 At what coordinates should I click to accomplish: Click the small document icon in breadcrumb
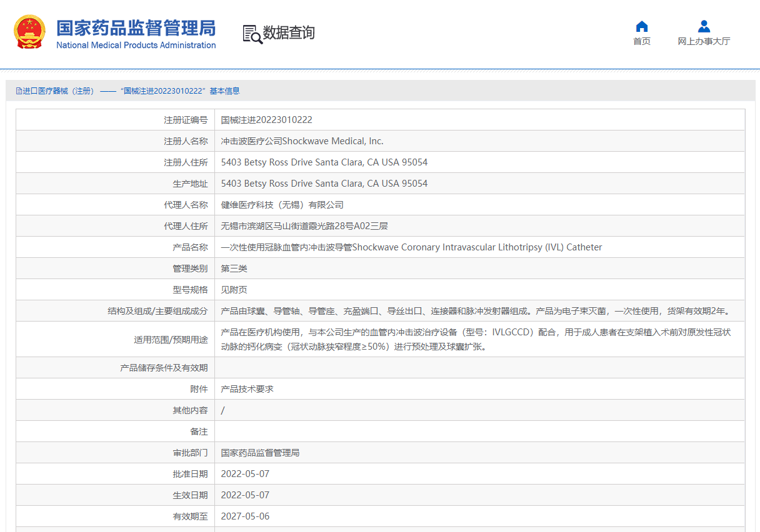(x=19, y=91)
